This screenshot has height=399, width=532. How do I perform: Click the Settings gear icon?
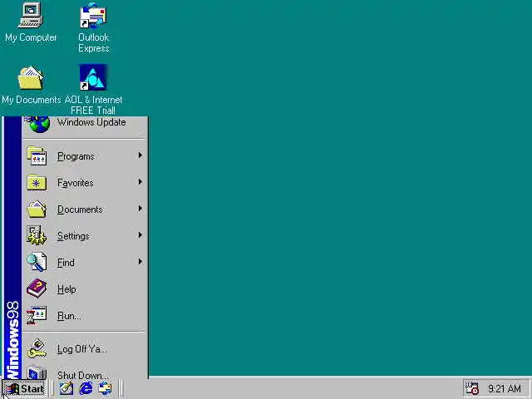37,235
